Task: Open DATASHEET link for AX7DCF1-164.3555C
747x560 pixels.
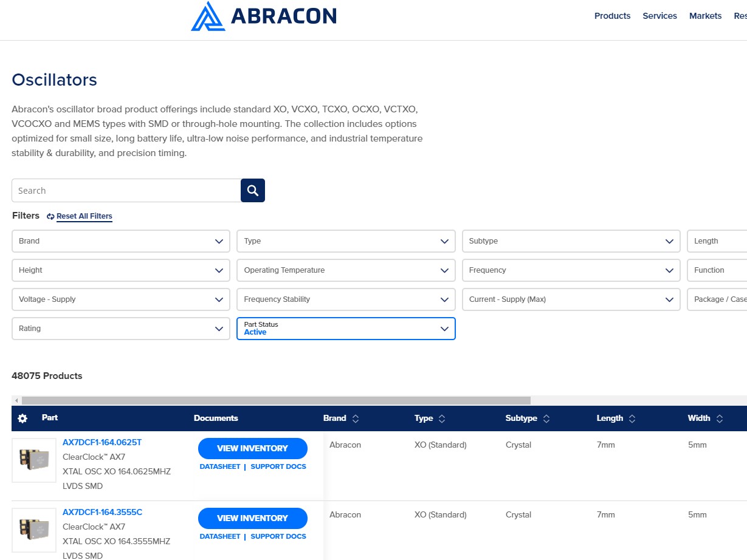Action: coord(220,536)
